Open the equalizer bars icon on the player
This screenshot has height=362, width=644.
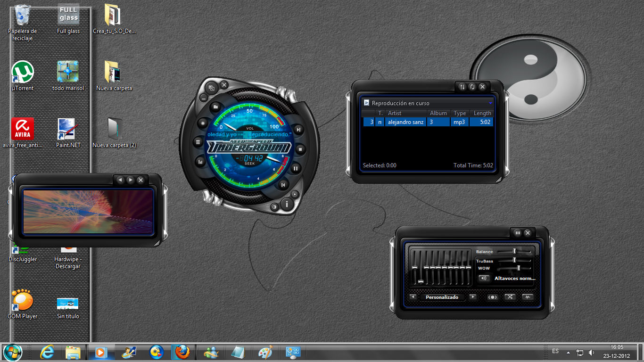coord(200,162)
